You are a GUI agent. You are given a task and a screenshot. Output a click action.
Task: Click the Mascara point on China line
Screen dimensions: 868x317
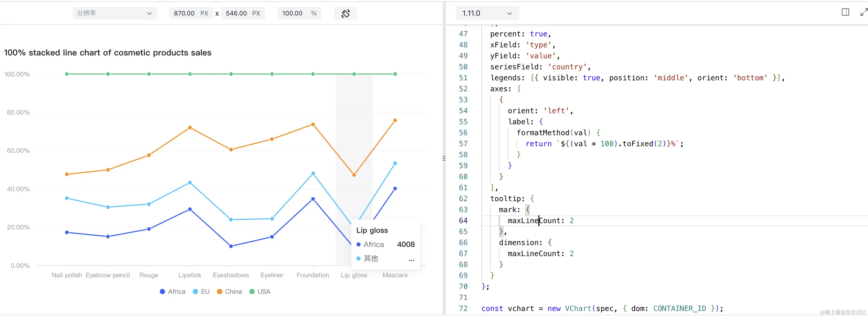click(x=395, y=120)
